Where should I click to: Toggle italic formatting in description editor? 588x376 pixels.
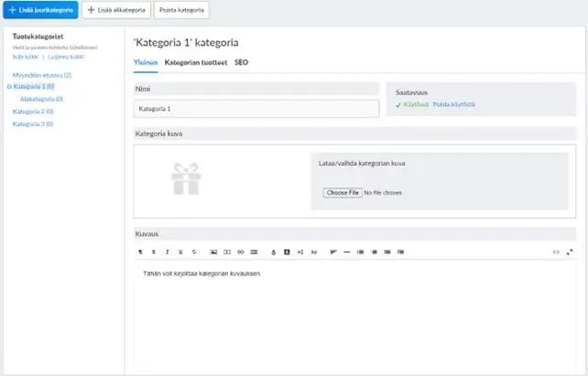(168, 252)
